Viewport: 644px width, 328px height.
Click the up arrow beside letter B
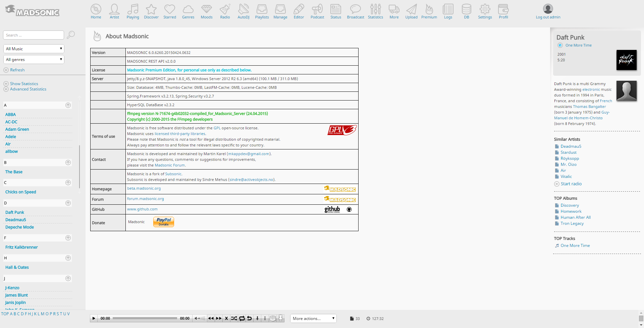tap(68, 162)
